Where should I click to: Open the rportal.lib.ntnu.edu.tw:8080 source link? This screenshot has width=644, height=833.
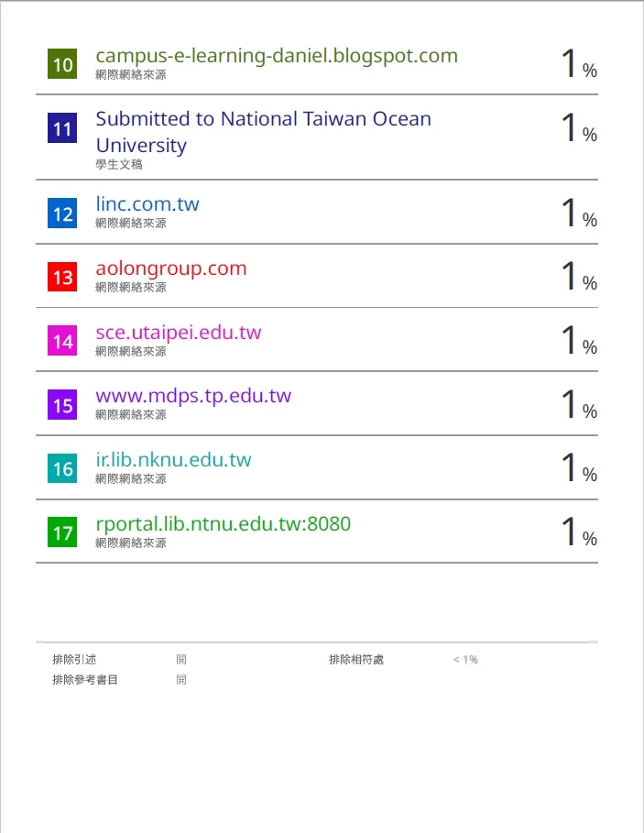[223, 524]
